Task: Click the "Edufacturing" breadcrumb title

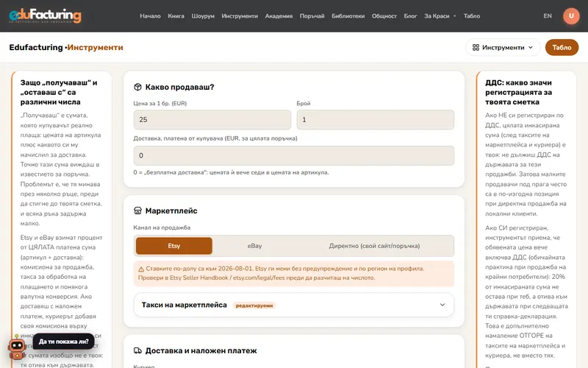Action: 36,47
